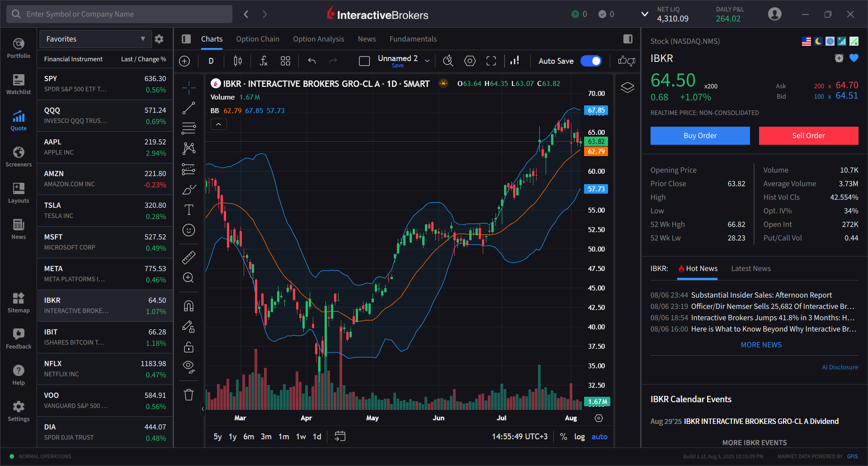
Task: Open Favorites watchlist gear settings
Action: click(x=159, y=39)
